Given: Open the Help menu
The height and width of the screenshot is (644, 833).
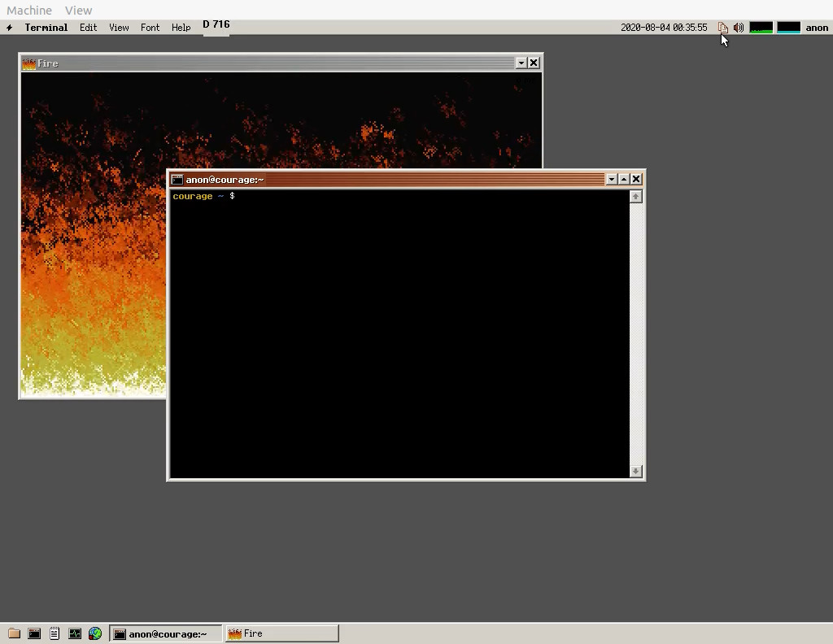Looking at the screenshot, I should pyautogui.click(x=181, y=28).
